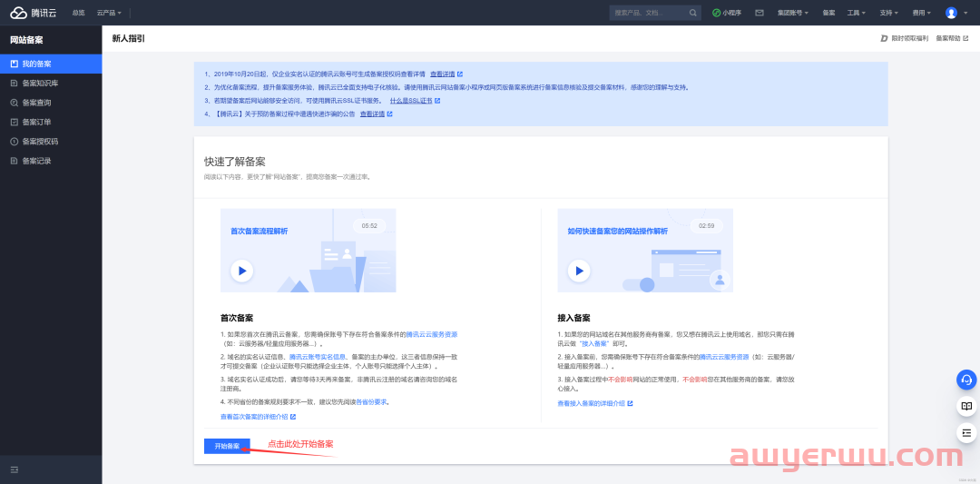The image size is (980, 484).
Task: Click the 接入备案 quoted link text
Action: [593, 344]
